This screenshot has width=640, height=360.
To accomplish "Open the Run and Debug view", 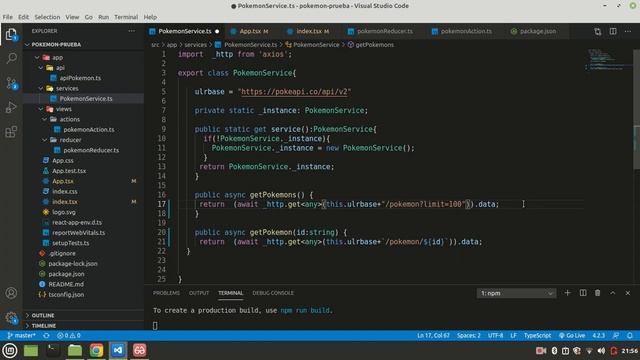I will [11, 107].
